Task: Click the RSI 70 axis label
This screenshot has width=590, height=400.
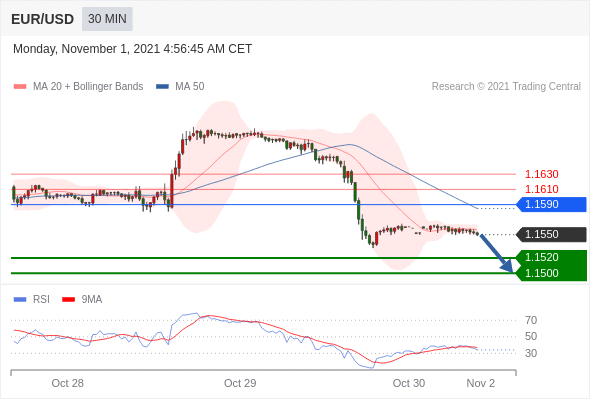Action: coord(531,320)
